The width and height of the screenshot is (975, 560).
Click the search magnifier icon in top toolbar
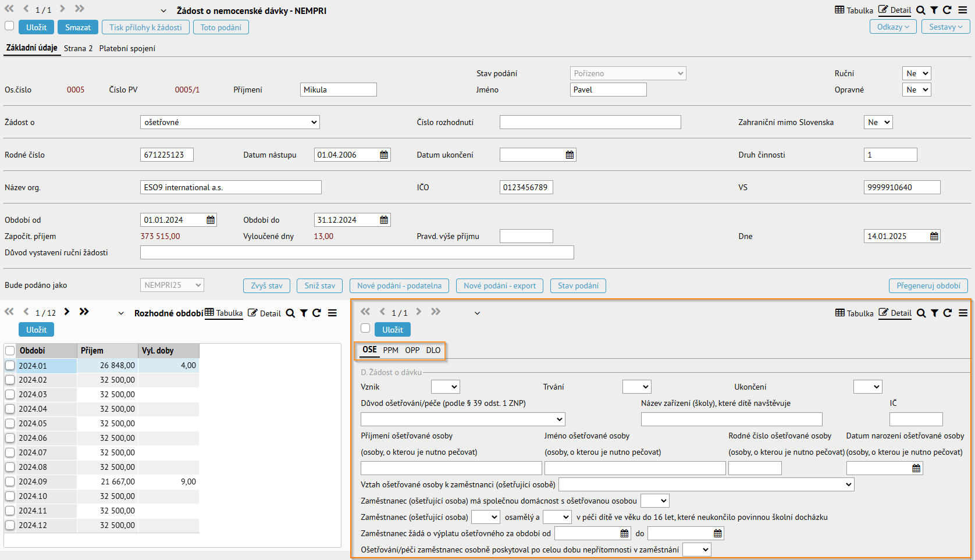tap(921, 10)
